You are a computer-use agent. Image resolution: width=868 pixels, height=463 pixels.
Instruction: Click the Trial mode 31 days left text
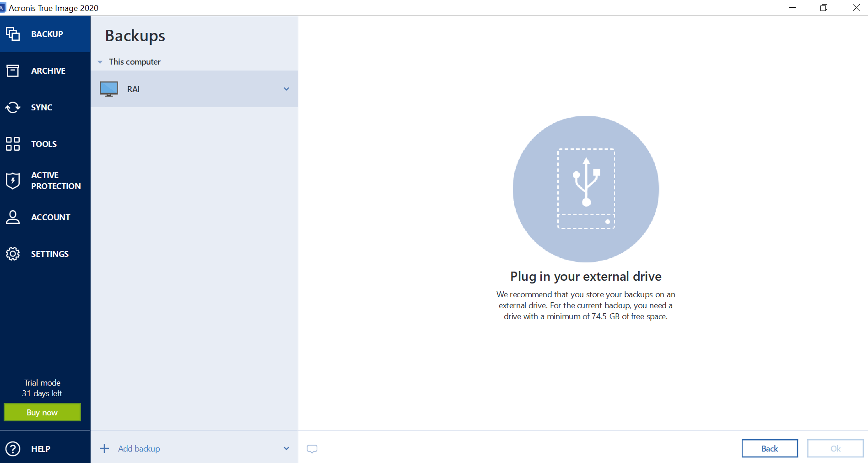(42, 388)
